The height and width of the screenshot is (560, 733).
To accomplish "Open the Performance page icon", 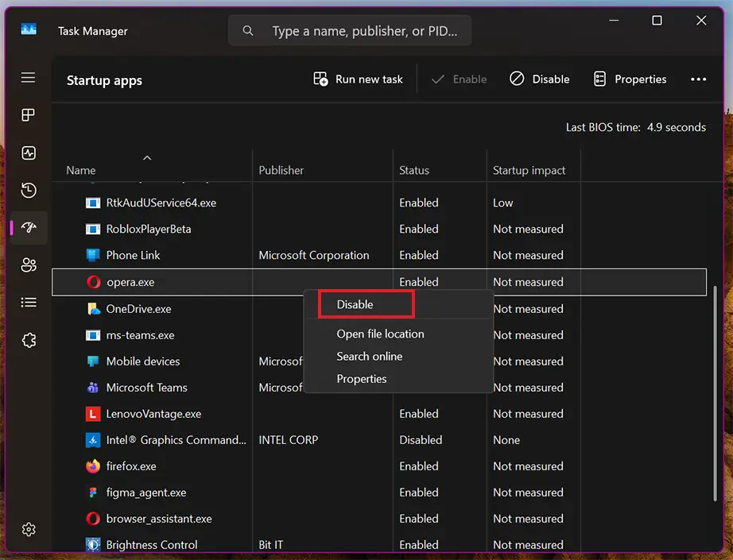I will tap(29, 153).
